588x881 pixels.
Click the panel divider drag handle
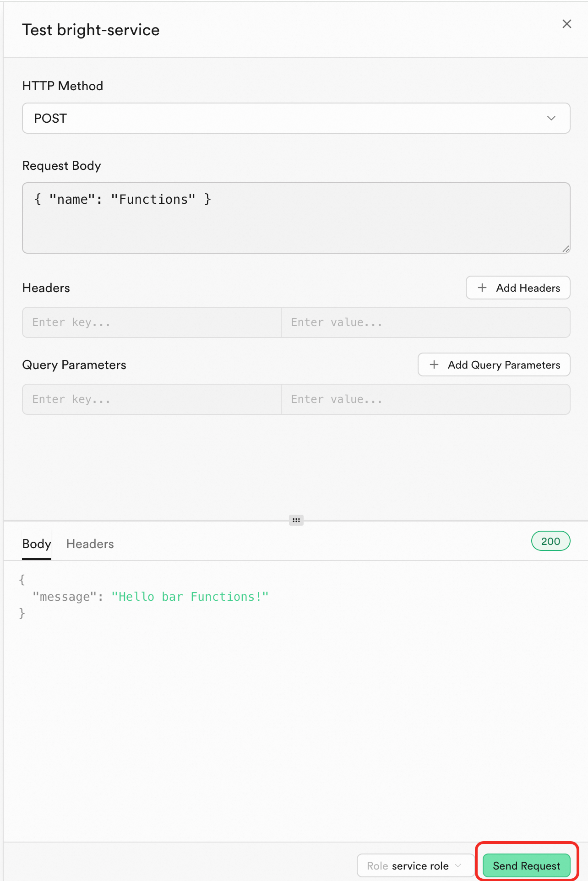pos(296,520)
